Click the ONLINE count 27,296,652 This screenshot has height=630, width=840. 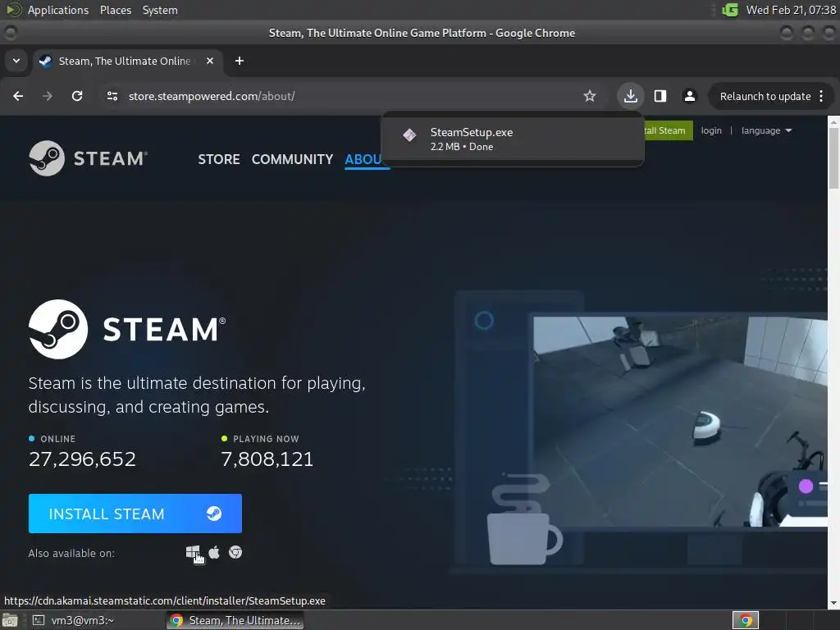pos(82,459)
